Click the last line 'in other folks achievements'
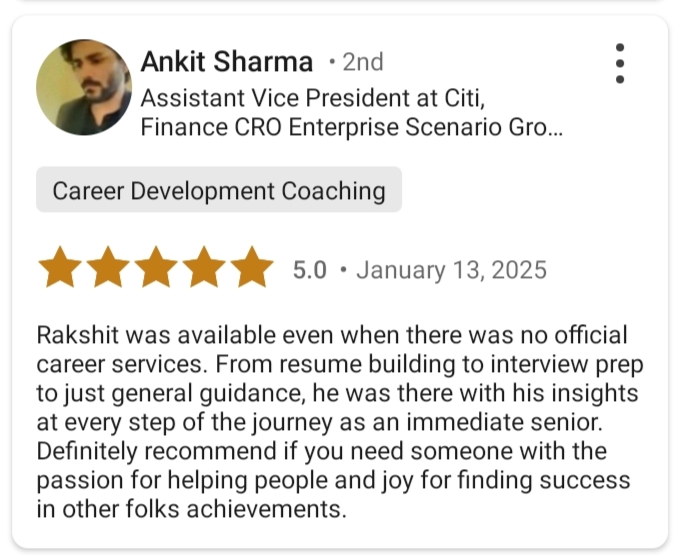This screenshot has width=683, height=560. [191, 509]
